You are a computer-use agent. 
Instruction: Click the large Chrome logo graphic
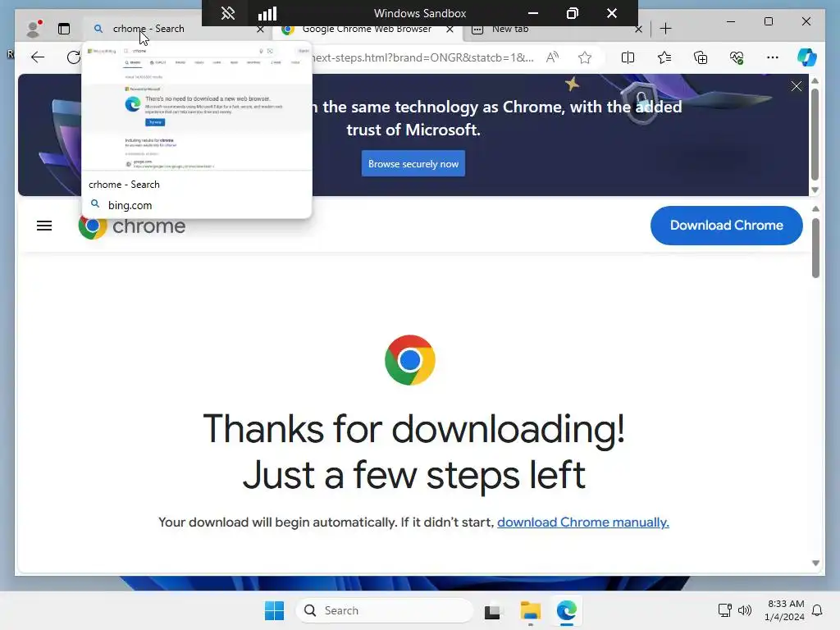(x=410, y=360)
